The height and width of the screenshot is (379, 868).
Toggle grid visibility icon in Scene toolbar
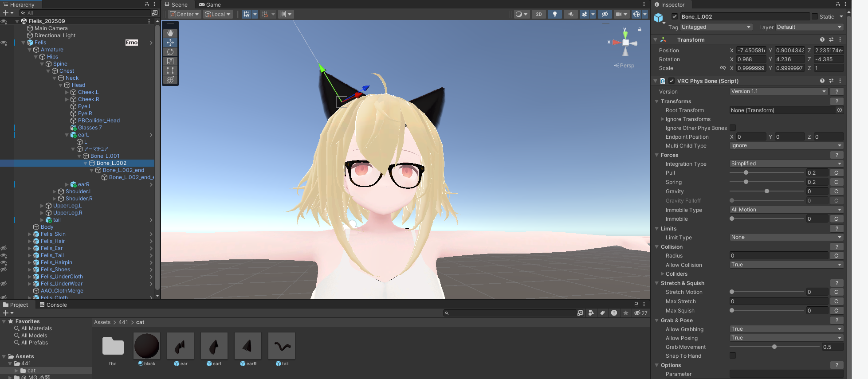[247, 14]
